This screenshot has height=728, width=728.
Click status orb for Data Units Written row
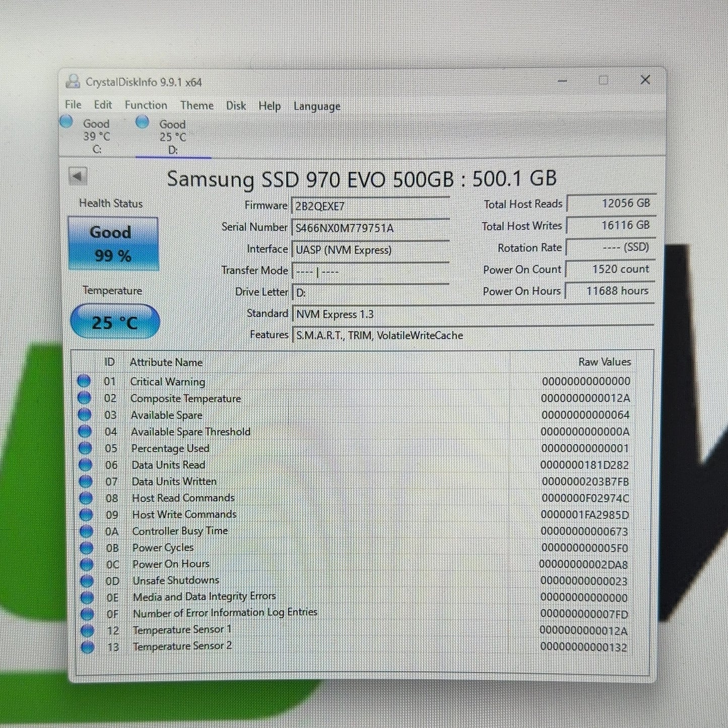pos(86,481)
